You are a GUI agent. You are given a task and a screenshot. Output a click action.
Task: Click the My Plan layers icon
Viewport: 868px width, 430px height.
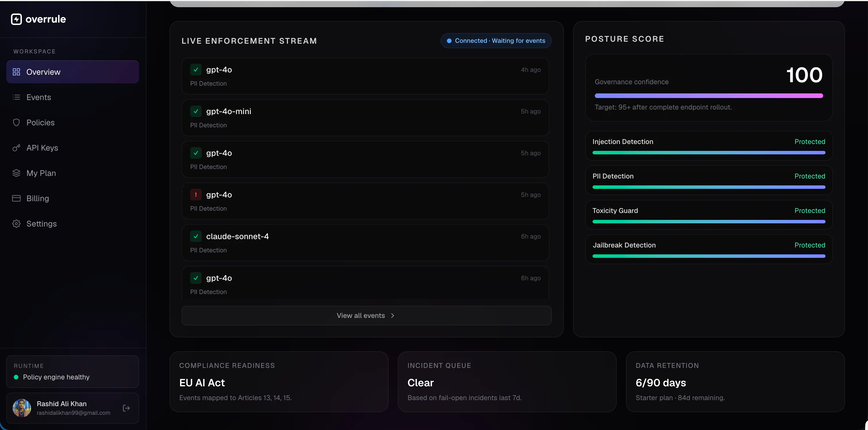click(16, 173)
